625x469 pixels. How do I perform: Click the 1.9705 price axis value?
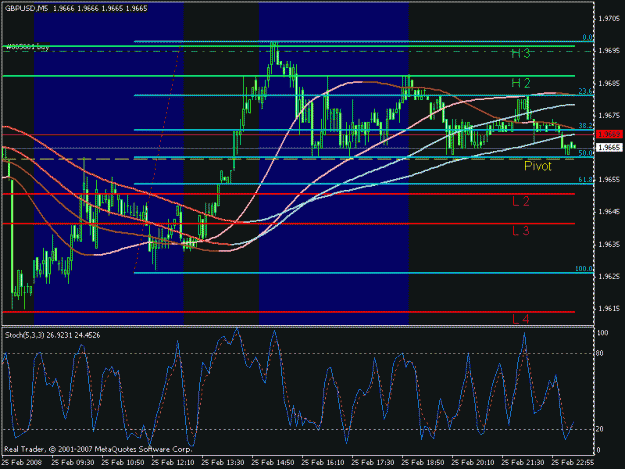(609, 19)
